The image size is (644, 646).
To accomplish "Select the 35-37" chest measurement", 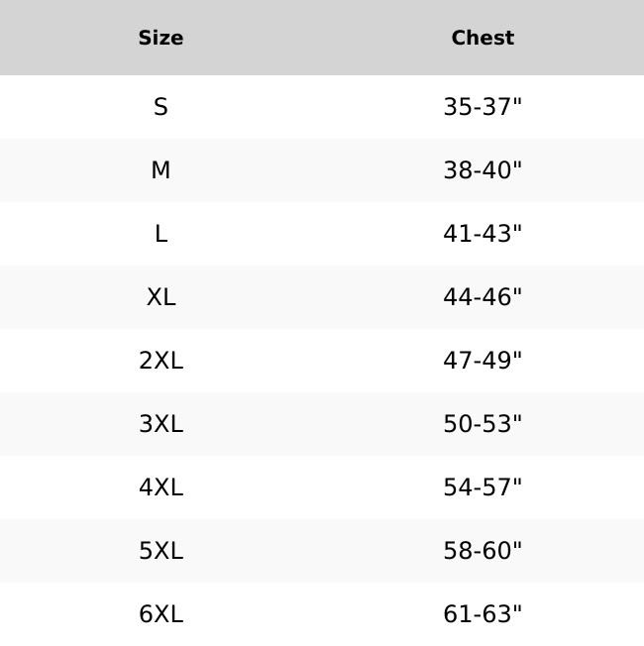I will [x=483, y=107].
